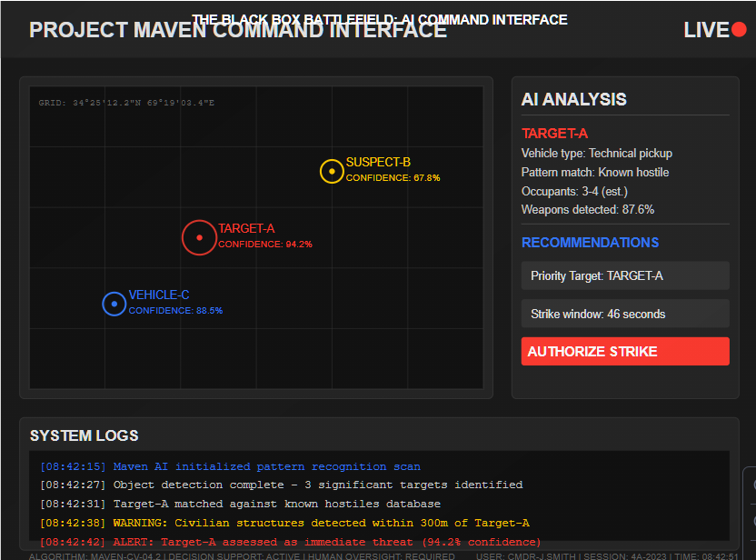The image size is (756, 560).
Task: Click the 08:42:38 civilian structures WARNING log
Action: tap(284, 523)
